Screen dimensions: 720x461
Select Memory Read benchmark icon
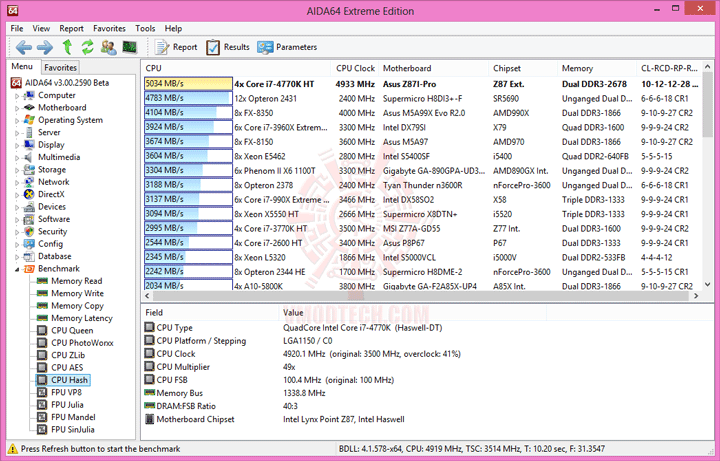coord(42,281)
